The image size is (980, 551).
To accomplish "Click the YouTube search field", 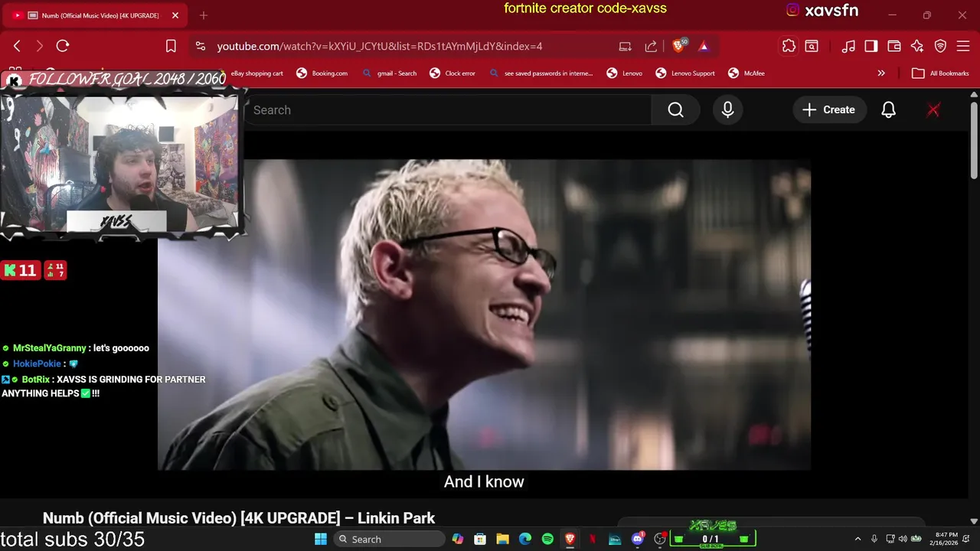I will 448,110.
